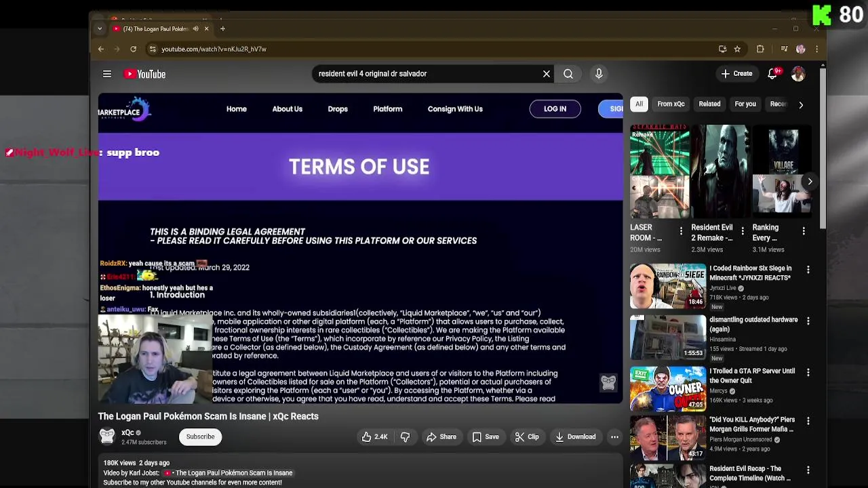868x488 pixels.
Task: Open the browser tab search dropdown
Action: pos(100,28)
